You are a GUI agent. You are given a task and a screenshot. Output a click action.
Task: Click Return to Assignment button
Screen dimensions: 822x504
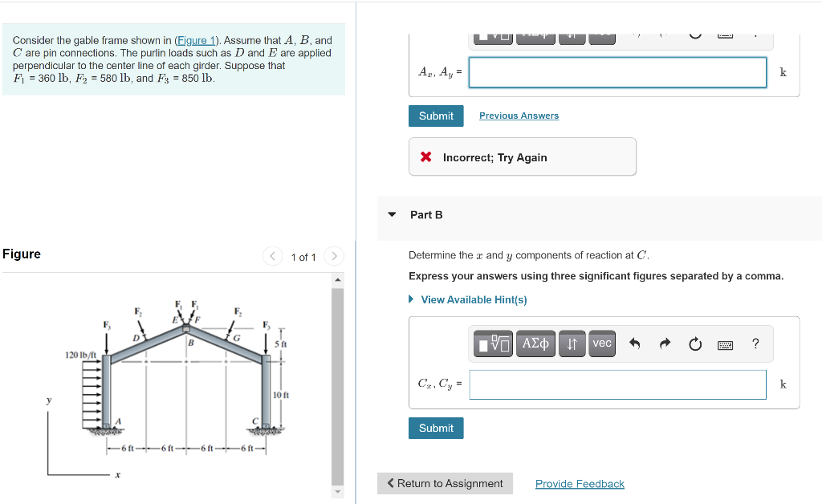(x=445, y=483)
